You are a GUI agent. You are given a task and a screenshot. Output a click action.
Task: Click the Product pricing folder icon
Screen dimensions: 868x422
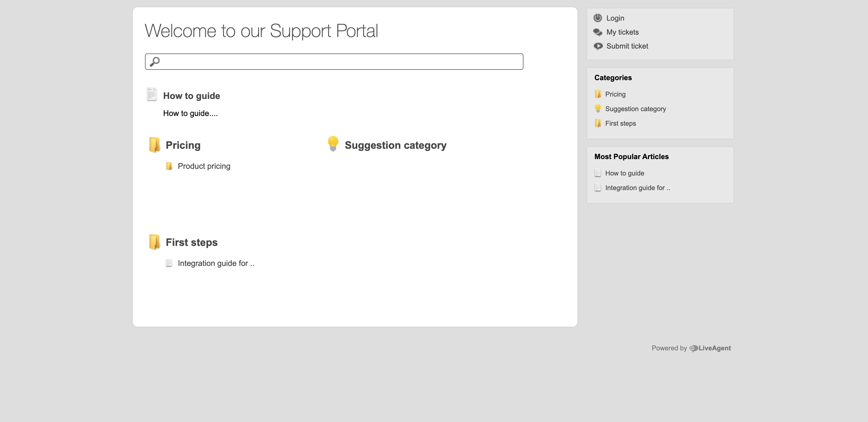pyautogui.click(x=170, y=166)
